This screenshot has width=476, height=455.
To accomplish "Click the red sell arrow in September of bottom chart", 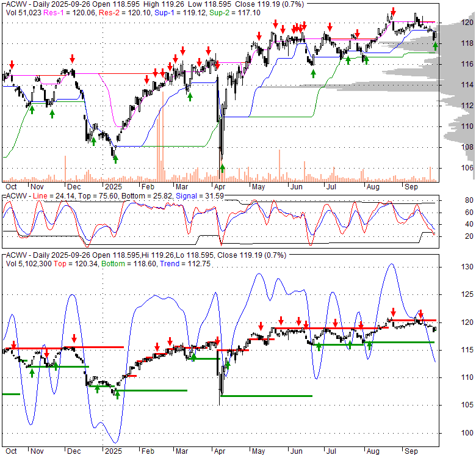I will [421, 315].
